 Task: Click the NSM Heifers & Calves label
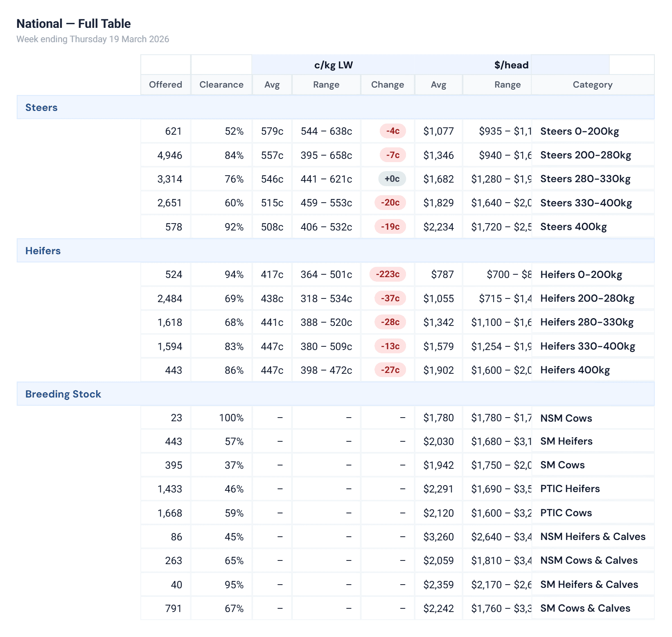(x=592, y=537)
